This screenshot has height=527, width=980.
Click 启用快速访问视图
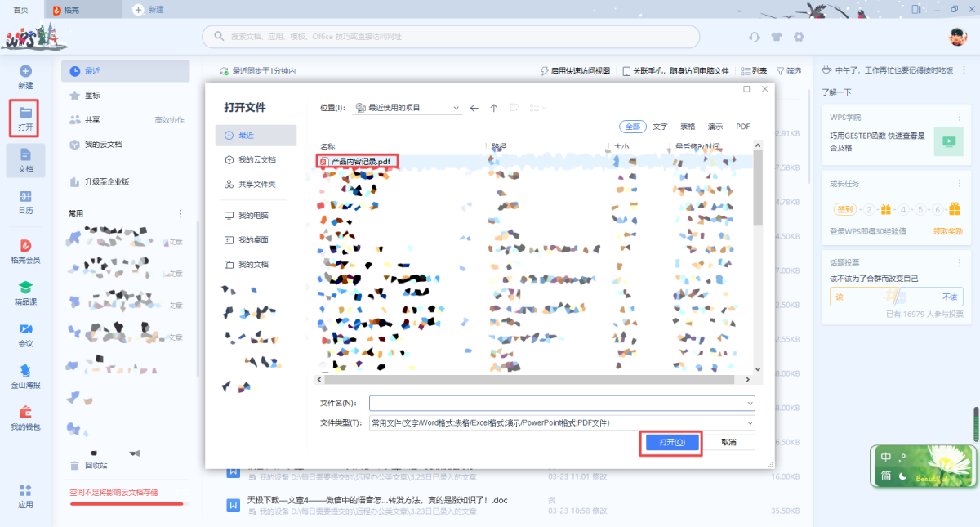(x=575, y=71)
